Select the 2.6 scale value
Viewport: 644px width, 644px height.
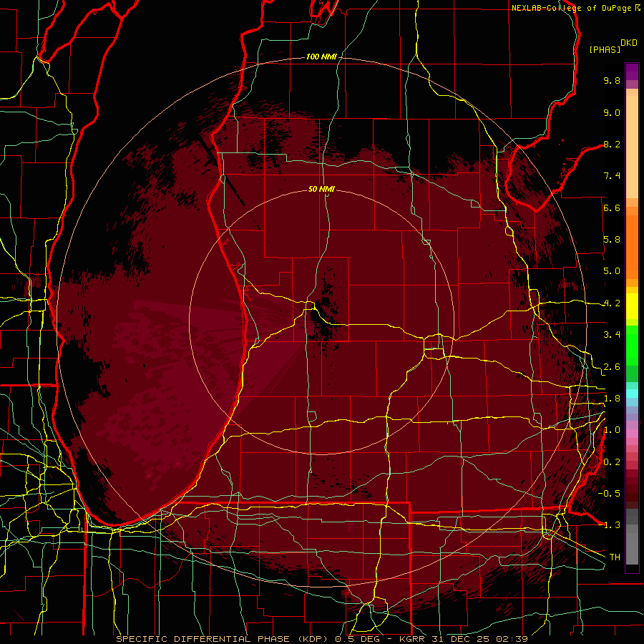(x=612, y=367)
